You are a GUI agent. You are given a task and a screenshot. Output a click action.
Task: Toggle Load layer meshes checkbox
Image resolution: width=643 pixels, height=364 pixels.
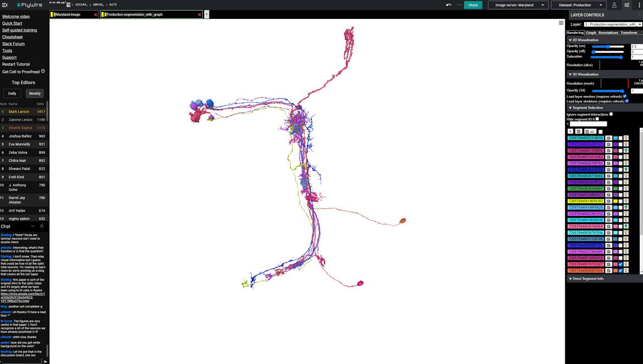coord(625,96)
